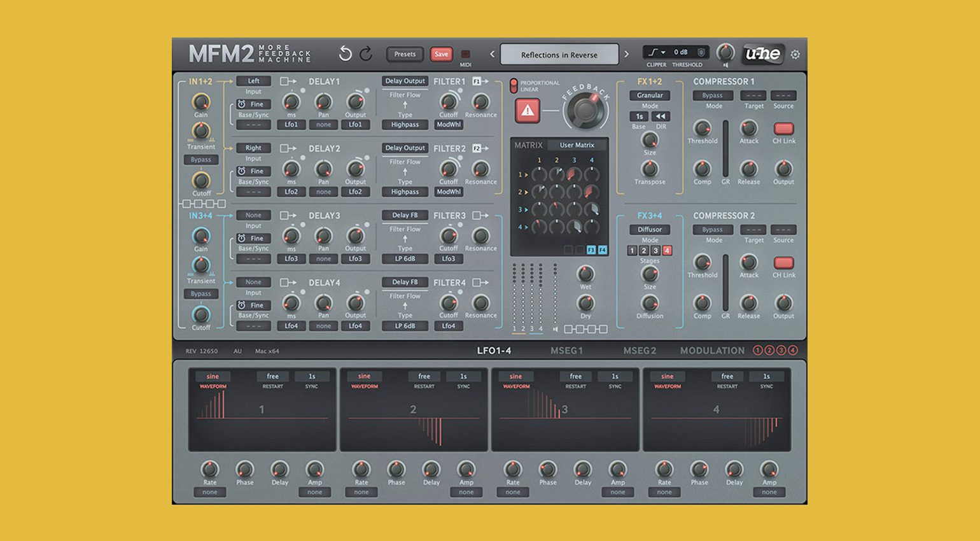
Task: Click the redo arrow icon
Action: click(x=366, y=54)
